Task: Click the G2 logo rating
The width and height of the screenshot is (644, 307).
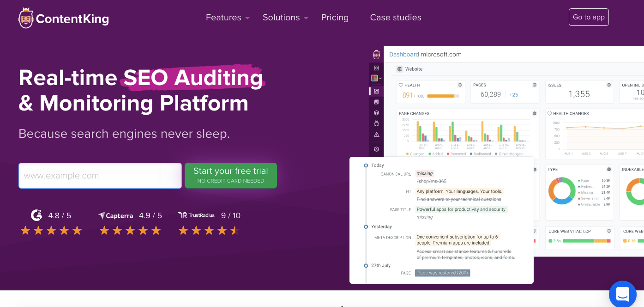Action: coord(36,215)
